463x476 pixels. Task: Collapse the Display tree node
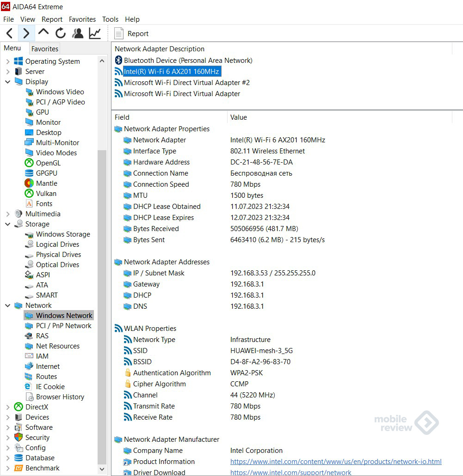click(8, 82)
